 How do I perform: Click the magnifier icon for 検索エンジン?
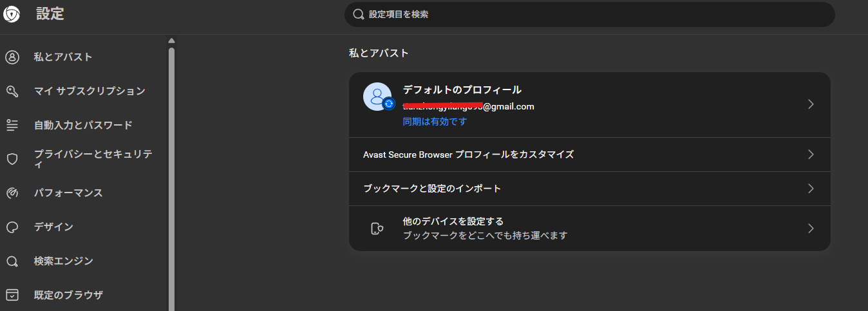click(12, 261)
